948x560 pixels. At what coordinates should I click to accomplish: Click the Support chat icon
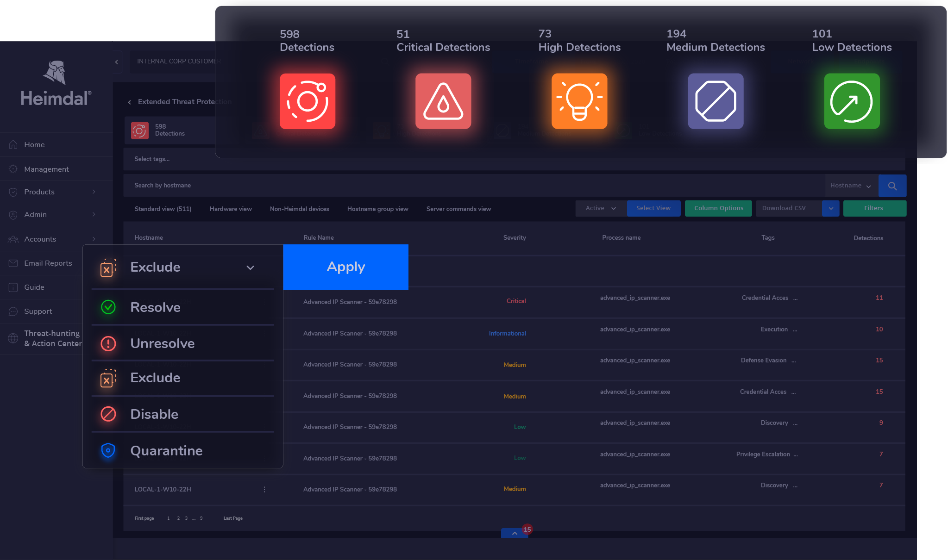click(x=13, y=311)
